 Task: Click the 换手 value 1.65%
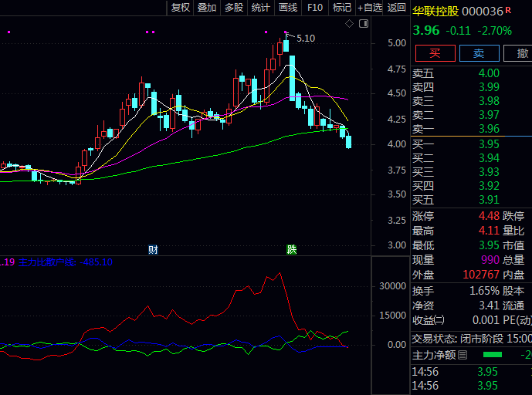[484, 291]
